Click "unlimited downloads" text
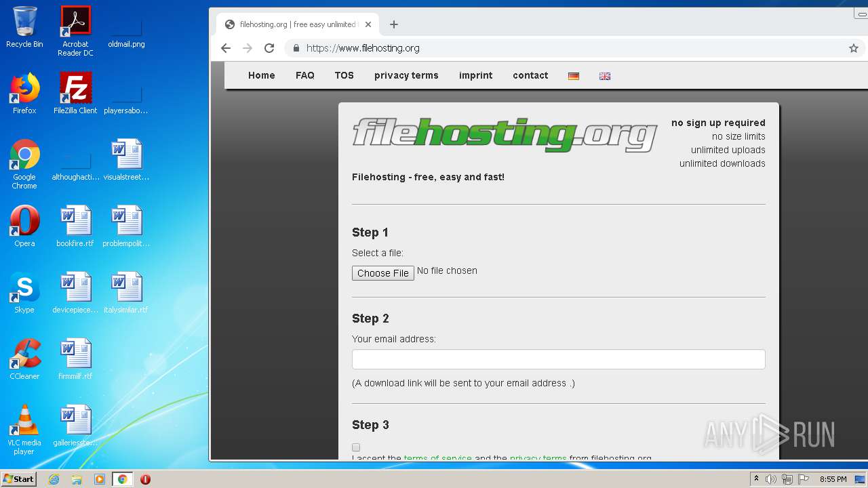 coord(722,163)
